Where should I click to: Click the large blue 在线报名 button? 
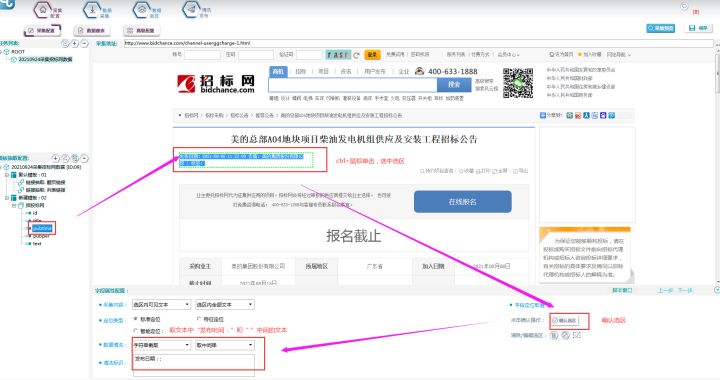(462, 201)
